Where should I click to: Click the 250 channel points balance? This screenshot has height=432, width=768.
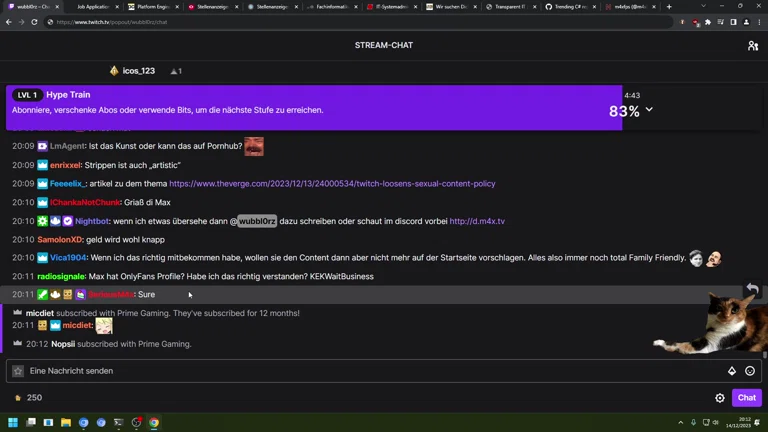28,398
